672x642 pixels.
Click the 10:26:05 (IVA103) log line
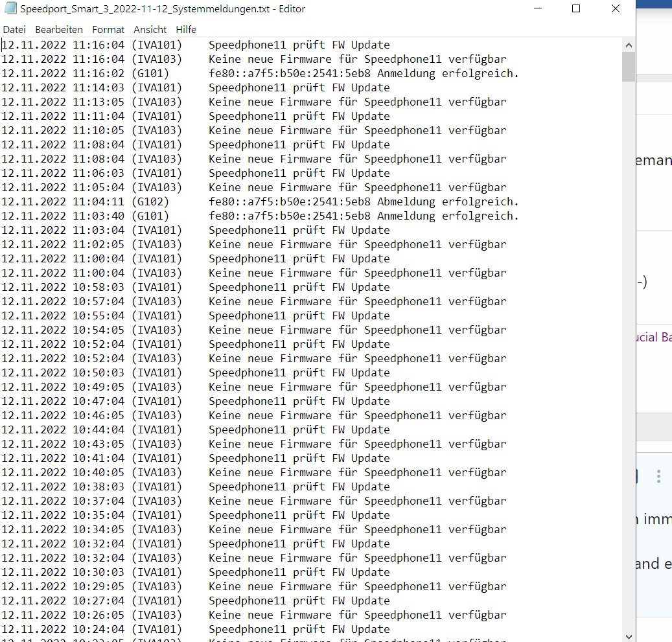pos(254,615)
